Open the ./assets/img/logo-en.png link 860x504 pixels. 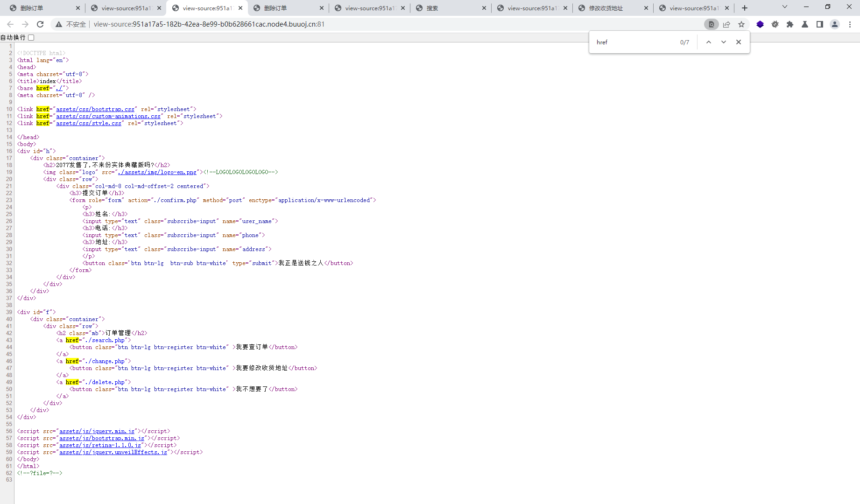[157, 172]
